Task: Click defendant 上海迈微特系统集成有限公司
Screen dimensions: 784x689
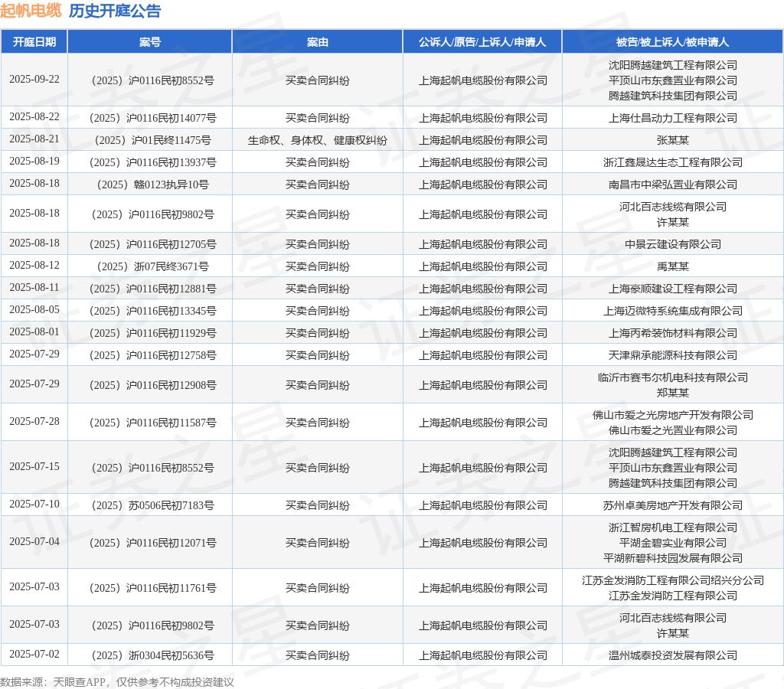Action: click(672, 312)
